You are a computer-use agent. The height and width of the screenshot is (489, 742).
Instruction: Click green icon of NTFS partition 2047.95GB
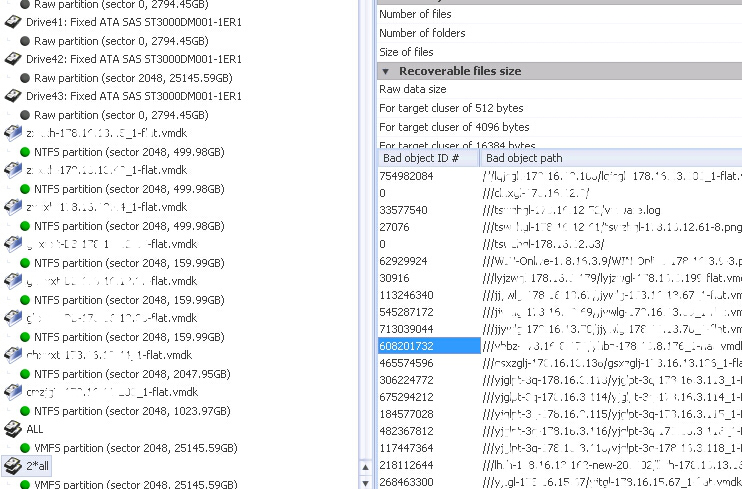(26, 374)
